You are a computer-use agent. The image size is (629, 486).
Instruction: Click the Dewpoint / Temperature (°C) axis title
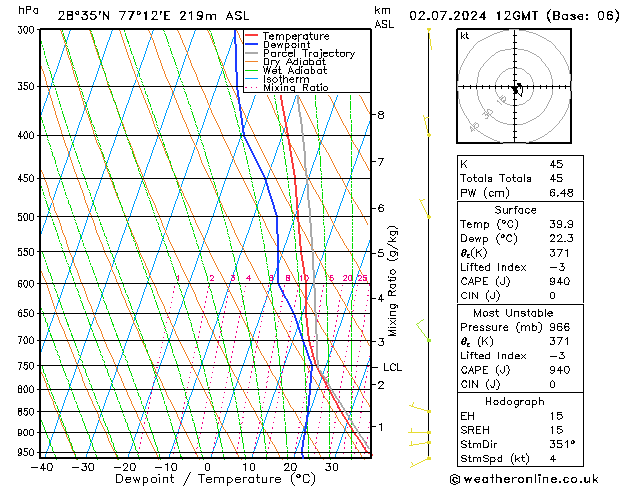(215, 479)
